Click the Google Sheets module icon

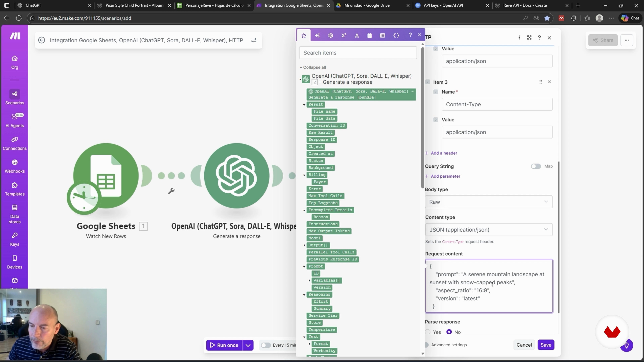coord(106,176)
